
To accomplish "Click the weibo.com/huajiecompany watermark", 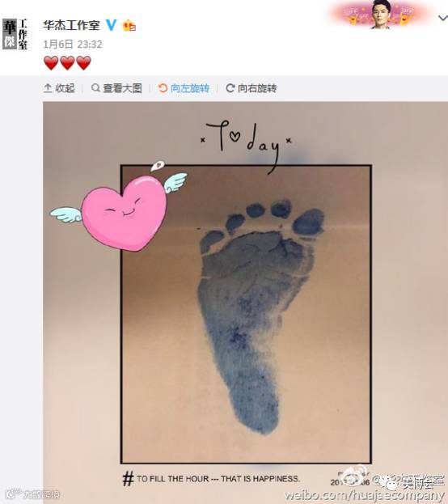I will 365,495.
